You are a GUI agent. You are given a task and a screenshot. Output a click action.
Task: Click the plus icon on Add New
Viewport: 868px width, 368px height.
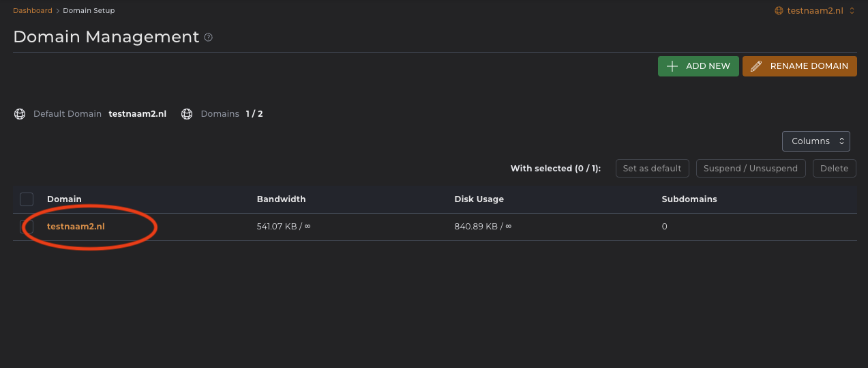point(672,66)
